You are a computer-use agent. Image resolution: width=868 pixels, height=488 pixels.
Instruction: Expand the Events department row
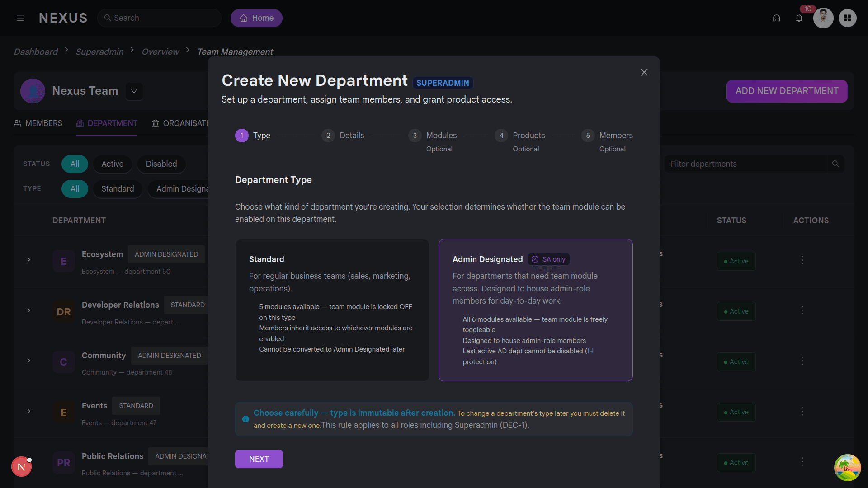[x=28, y=411]
